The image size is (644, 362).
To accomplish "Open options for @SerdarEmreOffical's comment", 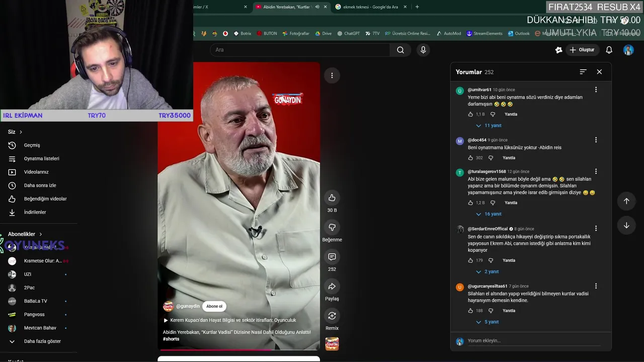I will pos(596,228).
